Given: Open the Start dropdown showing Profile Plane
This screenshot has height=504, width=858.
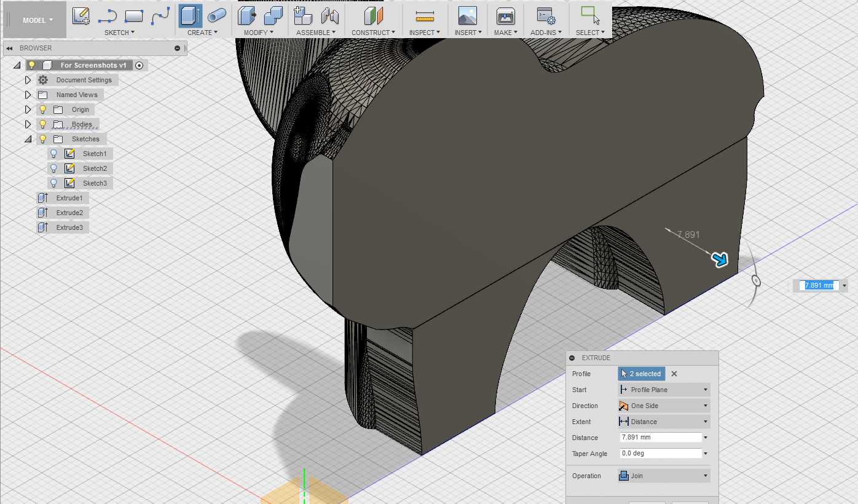Looking at the screenshot, I should tap(664, 390).
